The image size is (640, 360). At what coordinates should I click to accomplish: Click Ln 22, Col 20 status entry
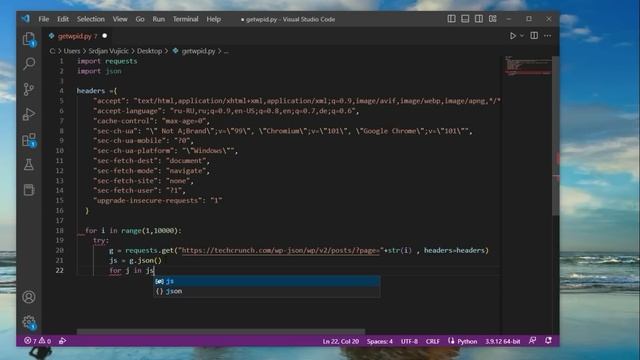(x=341, y=341)
